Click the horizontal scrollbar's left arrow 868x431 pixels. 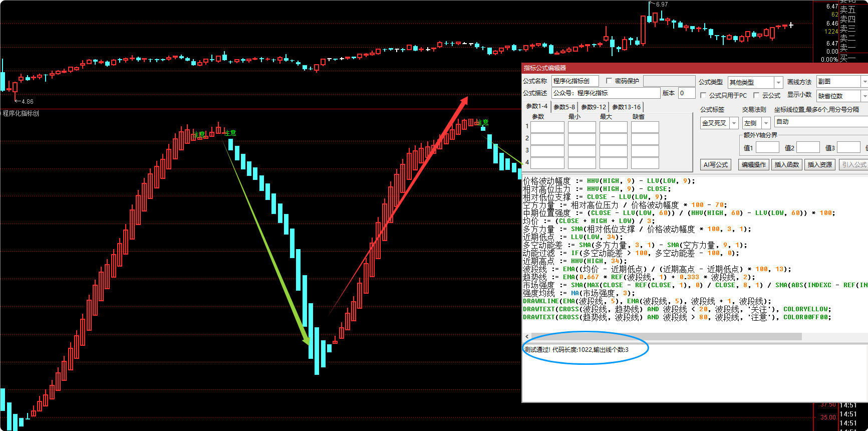(x=527, y=337)
